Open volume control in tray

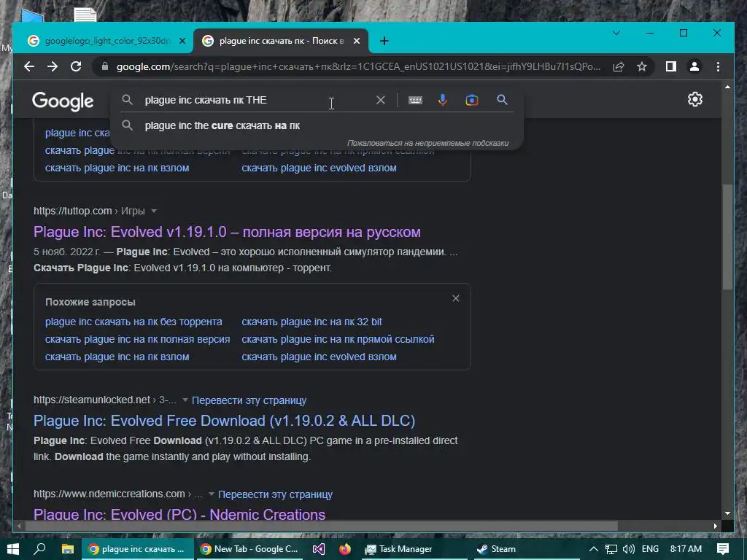pos(628,549)
